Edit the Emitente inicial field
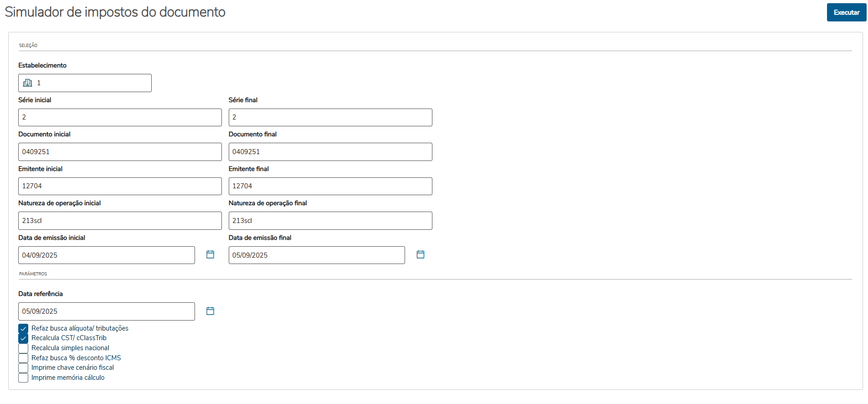This screenshot has height=404, width=868. click(x=120, y=186)
